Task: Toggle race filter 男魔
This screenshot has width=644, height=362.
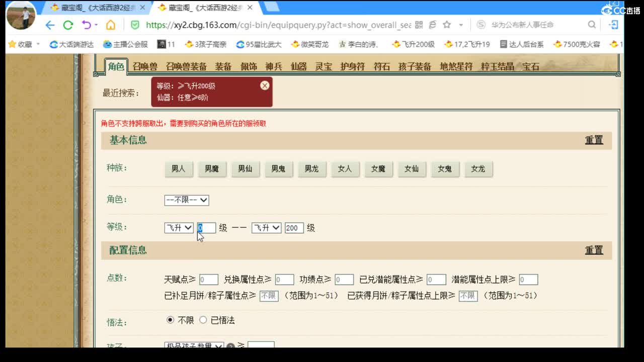Action: (212, 169)
